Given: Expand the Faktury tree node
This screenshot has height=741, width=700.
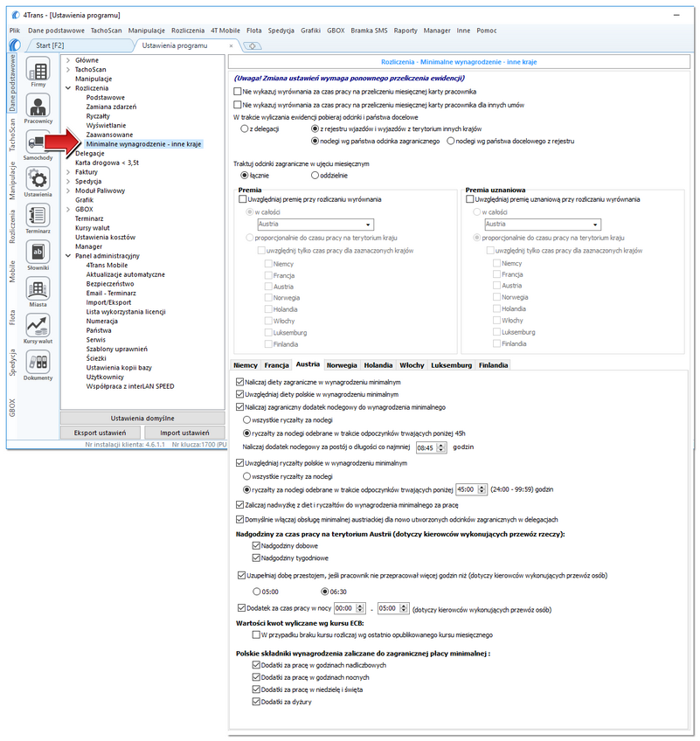Looking at the screenshot, I should (68, 172).
